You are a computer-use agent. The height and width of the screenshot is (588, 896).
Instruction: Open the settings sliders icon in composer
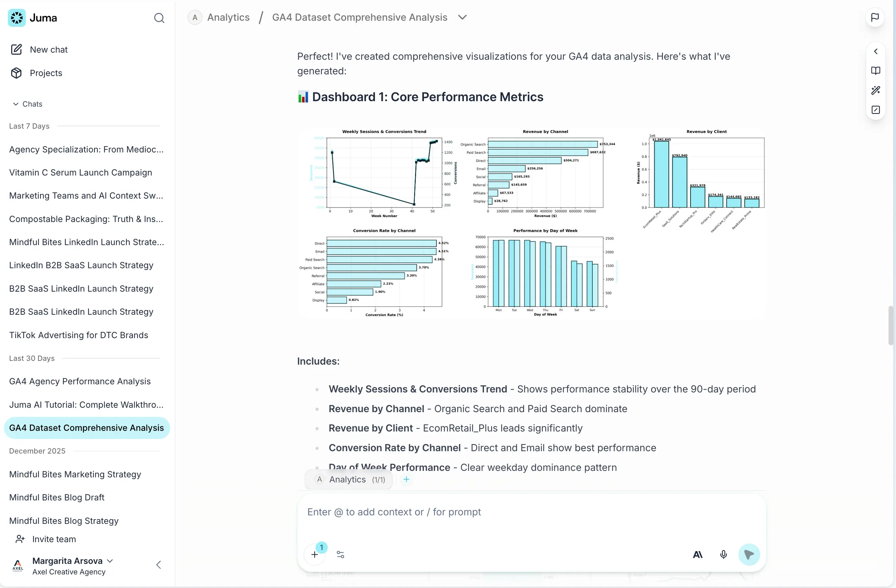tap(340, 554)
